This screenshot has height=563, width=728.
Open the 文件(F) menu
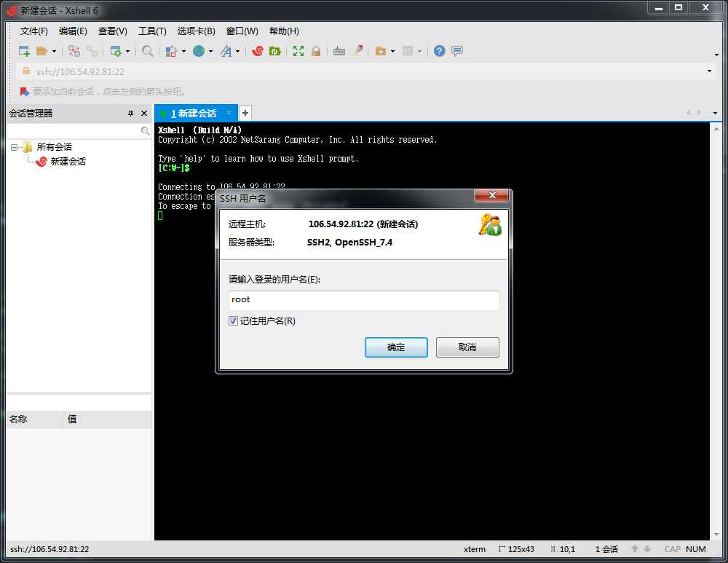tap(33, 31)
